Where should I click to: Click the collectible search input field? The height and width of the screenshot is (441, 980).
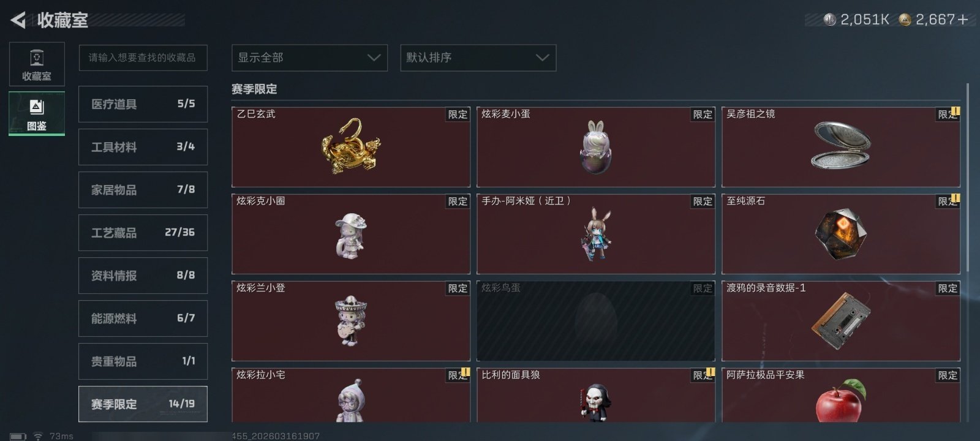(143, 58)
